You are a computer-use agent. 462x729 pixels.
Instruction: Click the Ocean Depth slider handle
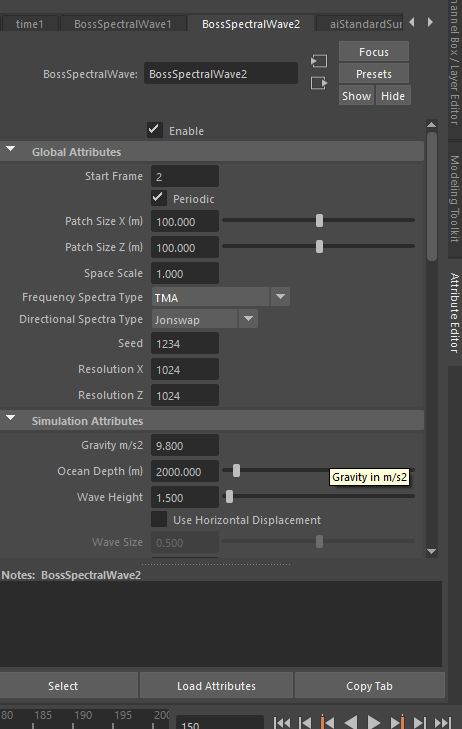pyautogui.click(x=237, y=471)
